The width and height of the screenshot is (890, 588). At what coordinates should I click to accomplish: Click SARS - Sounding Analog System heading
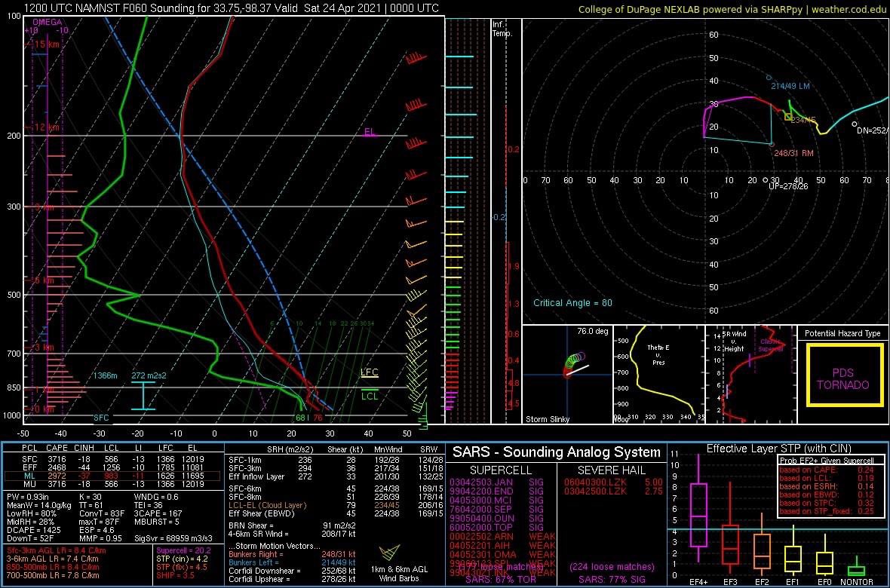[x=557, y=452]
